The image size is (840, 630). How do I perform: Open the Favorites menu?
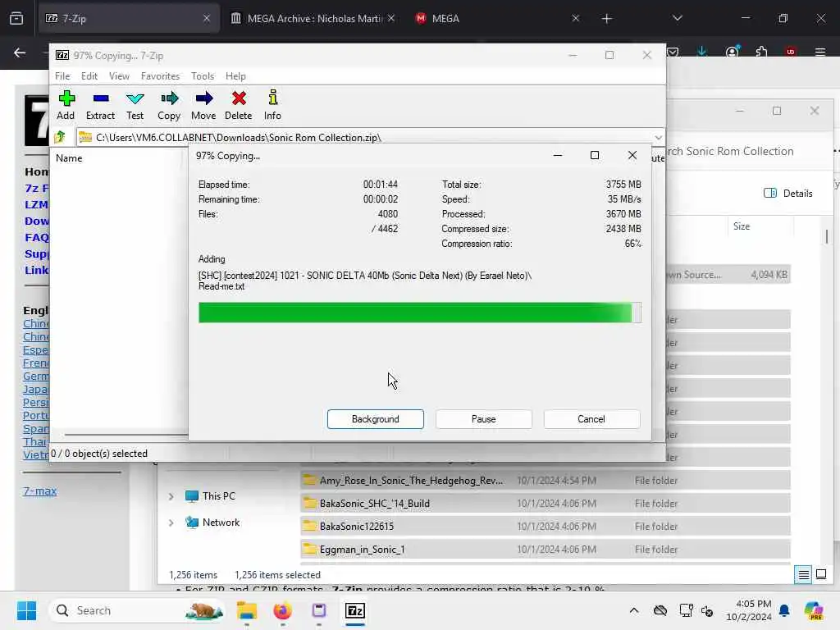(x=160, y=76)
